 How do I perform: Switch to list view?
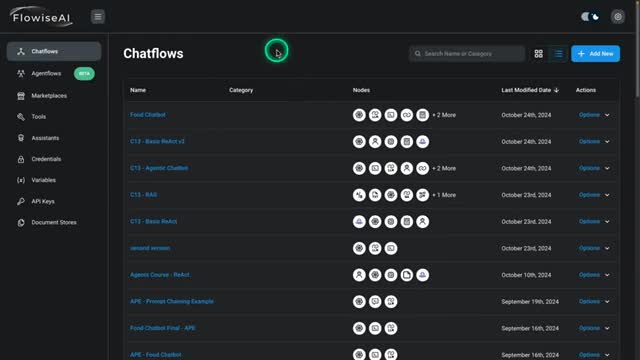click(558, 53)
